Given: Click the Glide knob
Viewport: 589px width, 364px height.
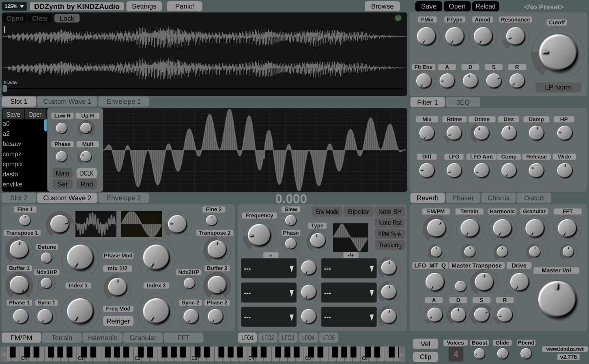Looking at the screenshot, I should tap(503, 353).
